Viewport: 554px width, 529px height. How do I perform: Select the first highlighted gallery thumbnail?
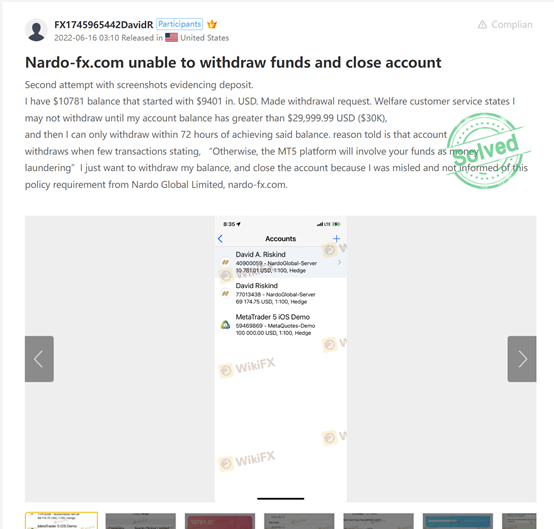coord(61,520)
